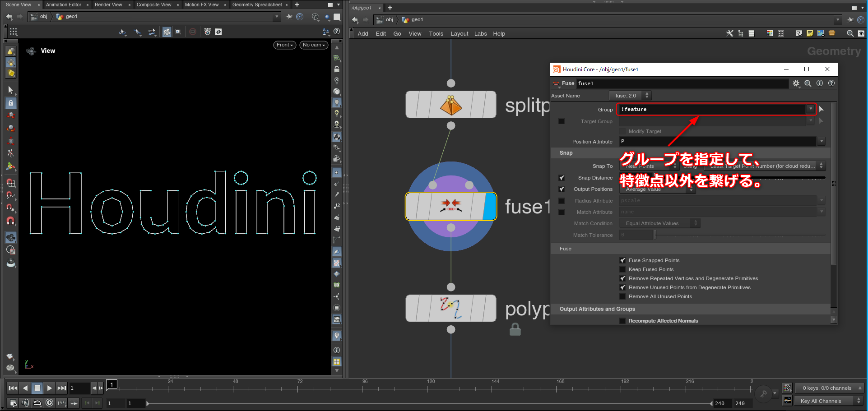Open the Key All Channels dropdown
The image size is (868, 411).
pos(829,401)
